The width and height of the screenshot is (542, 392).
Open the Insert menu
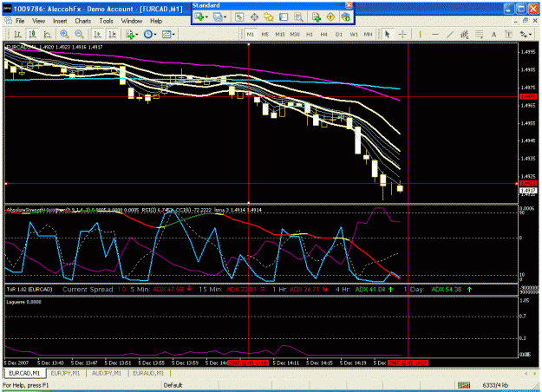pyautogui.click(x=60, y=21)
